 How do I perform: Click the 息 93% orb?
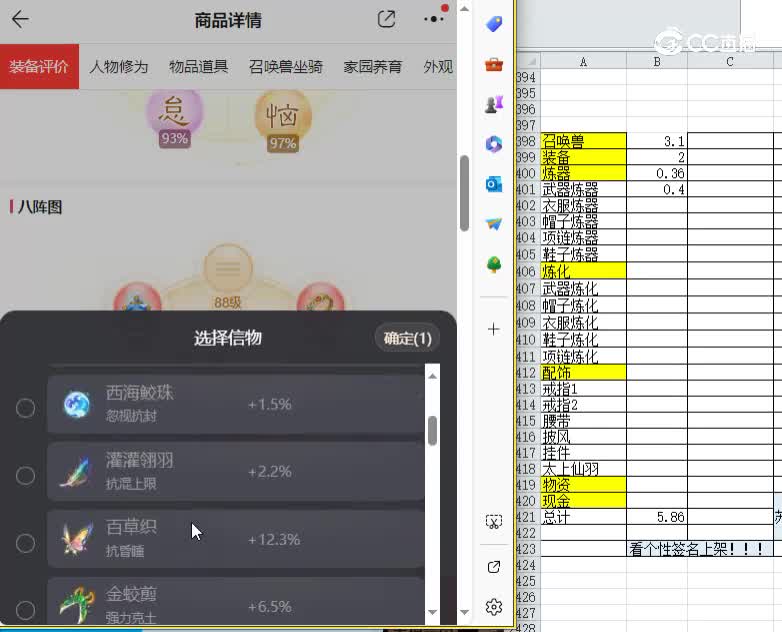click(174, 116)
